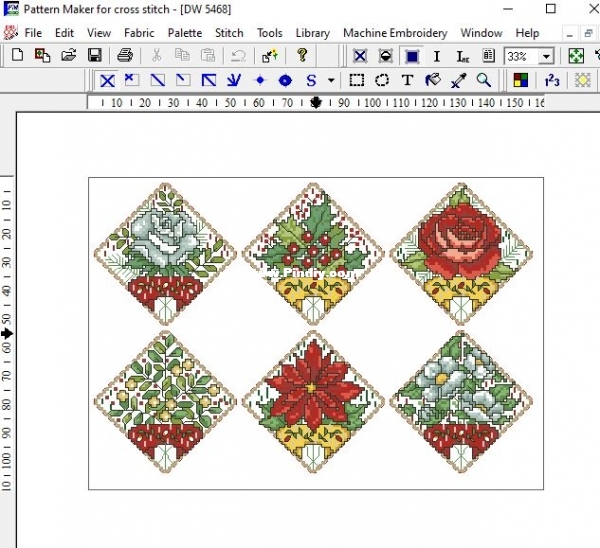The image size is (600, 548).
Task: Open the 33% zoom level dropdown
Action: point(548,56)
